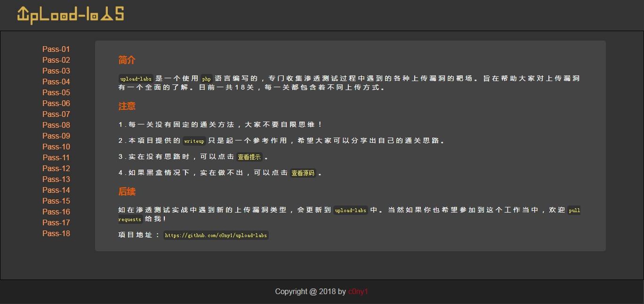Open Pass-02 in the sidebar
This screenshot has width=644, height=304.
[x=56, y=60]
